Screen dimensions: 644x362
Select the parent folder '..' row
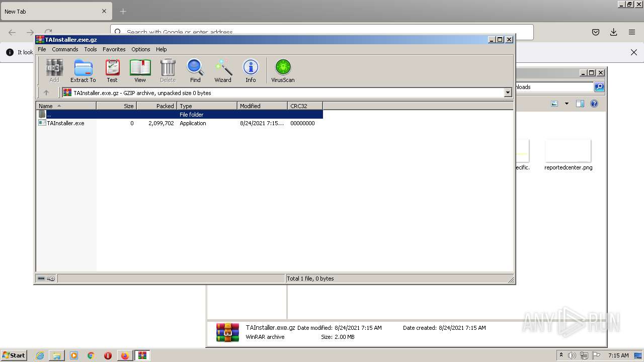tap(180, 115)
